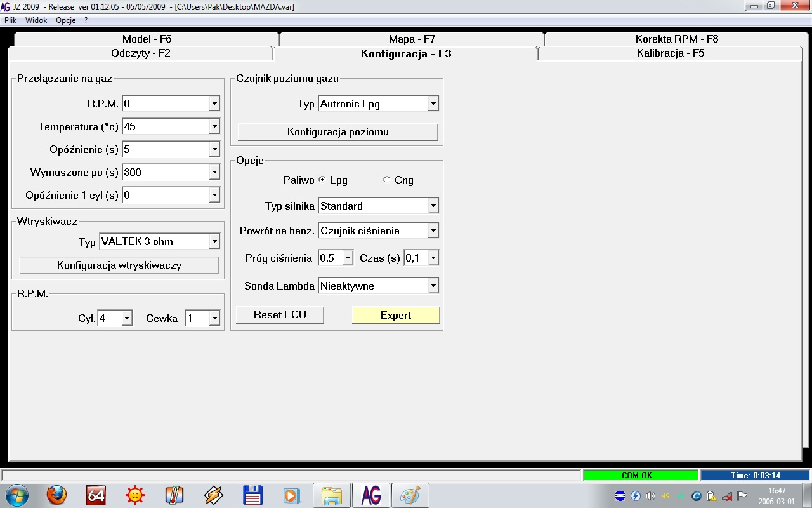Select the Lpg fuel radio button

[322, 180]
